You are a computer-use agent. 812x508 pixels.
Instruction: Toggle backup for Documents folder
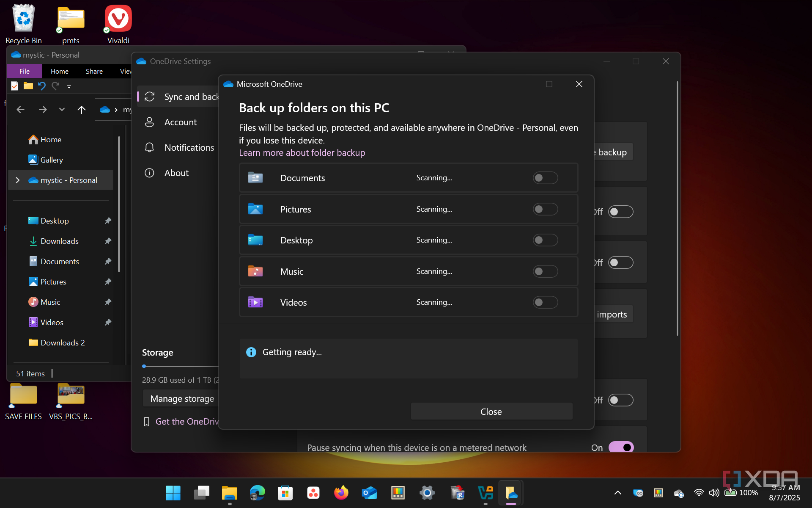pos(545,178)
